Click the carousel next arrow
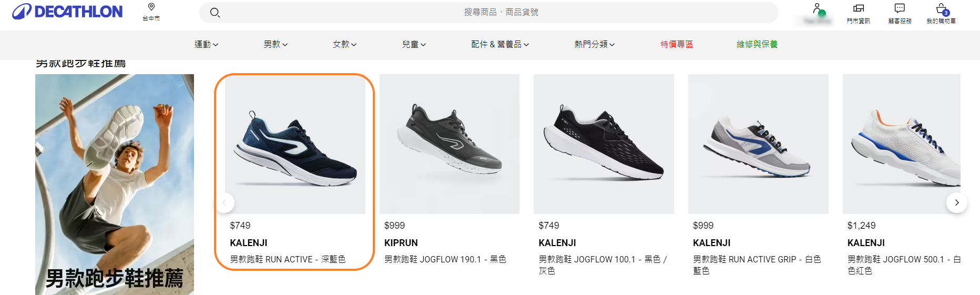Viewport: 980px width, 295px height. pyautogui.click(x=957, y=202)
